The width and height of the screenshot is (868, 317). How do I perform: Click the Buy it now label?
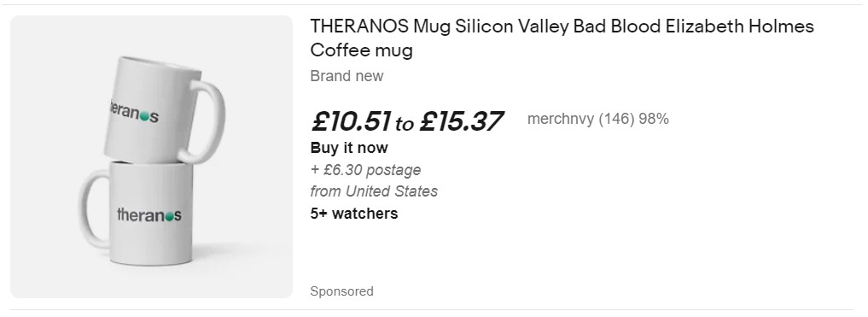[349, 148]
